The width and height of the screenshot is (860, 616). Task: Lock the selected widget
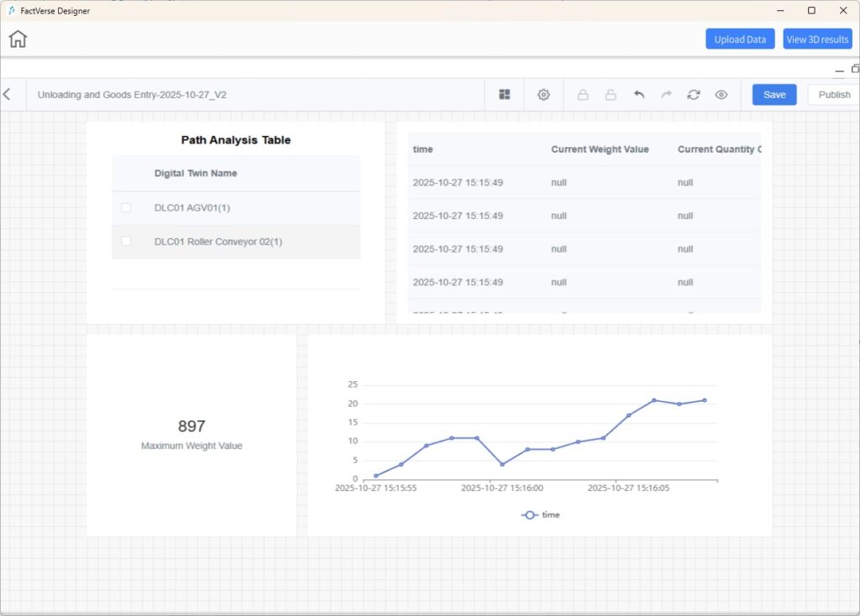[x=583, y=95]
